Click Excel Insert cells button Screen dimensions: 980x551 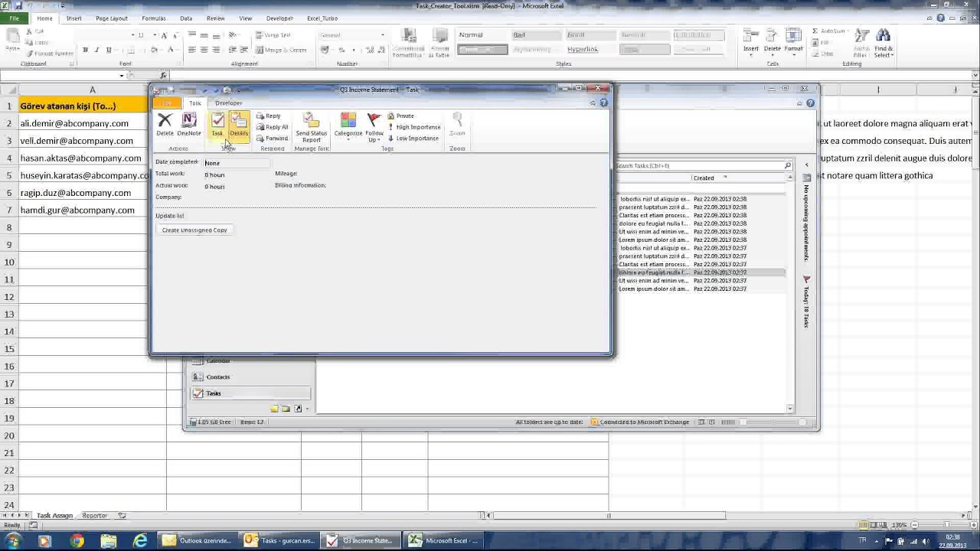751,42
